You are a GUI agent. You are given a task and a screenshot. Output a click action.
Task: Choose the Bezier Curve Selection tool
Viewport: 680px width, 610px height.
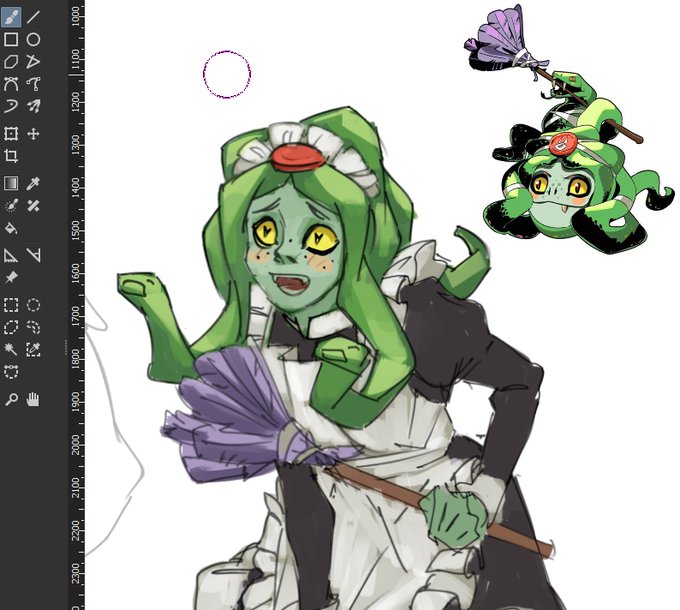[11, 372]
